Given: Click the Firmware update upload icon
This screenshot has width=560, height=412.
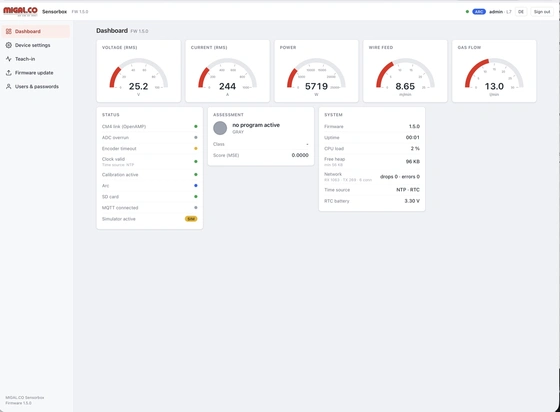Looking at the screenshot, I should 9,73.
